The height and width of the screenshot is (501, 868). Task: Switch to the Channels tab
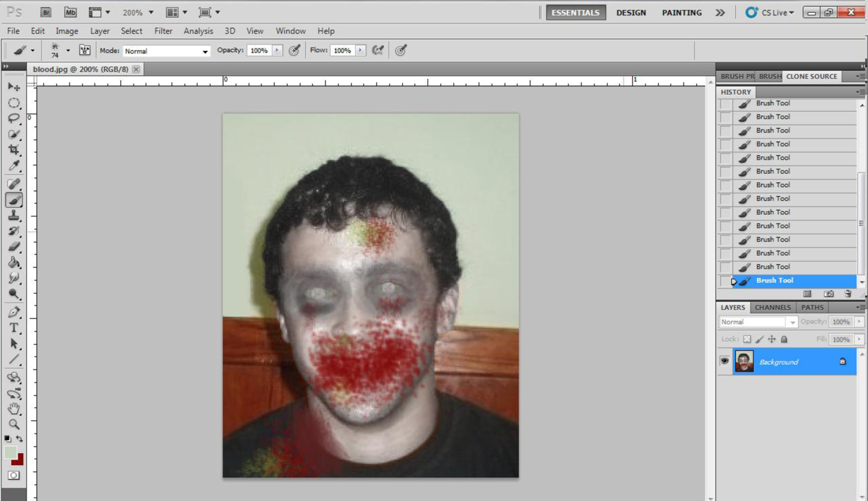point(772,307)
